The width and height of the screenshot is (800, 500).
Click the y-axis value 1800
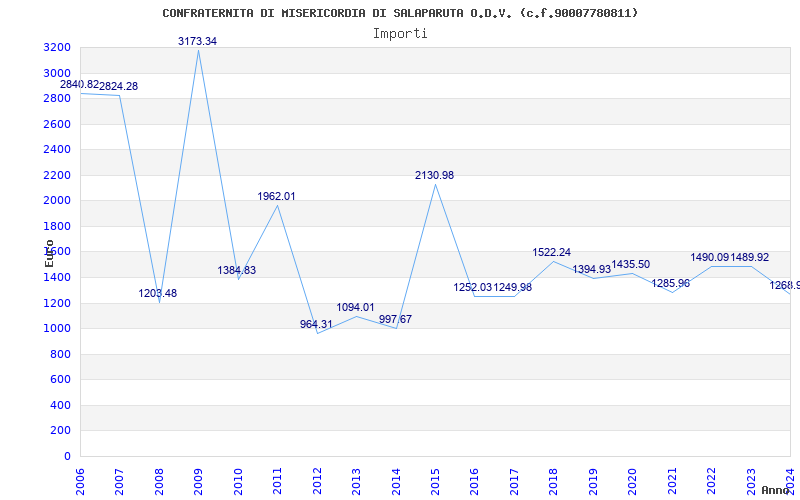click(x=57, y=226)
